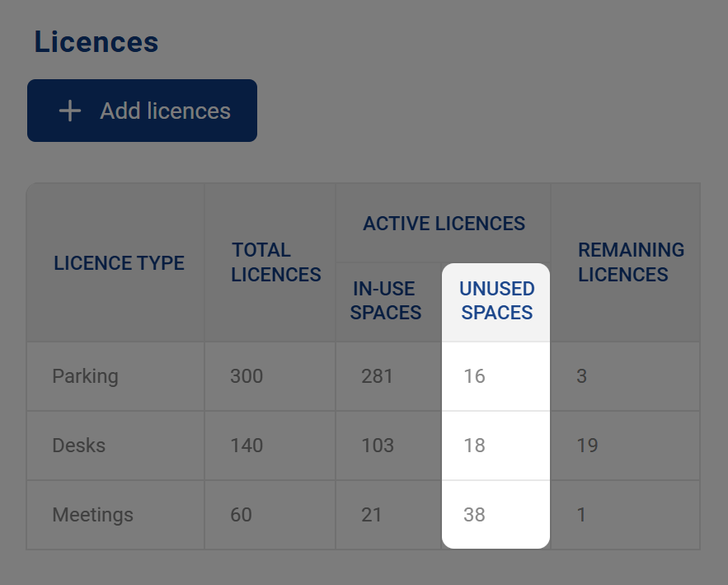This screenshot has width=728, height=585.
Task: Click Parking in-use spaces value 281
Action: click(377, 376)
